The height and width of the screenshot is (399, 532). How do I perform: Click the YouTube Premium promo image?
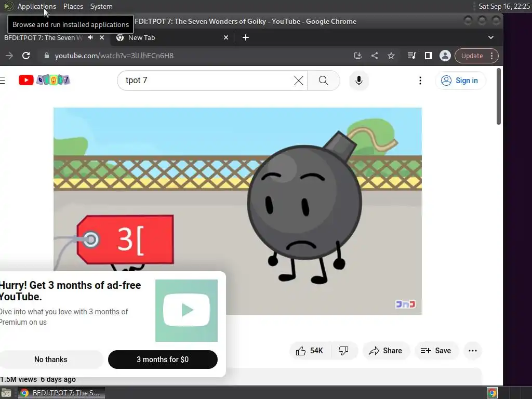tap(187, 311)
